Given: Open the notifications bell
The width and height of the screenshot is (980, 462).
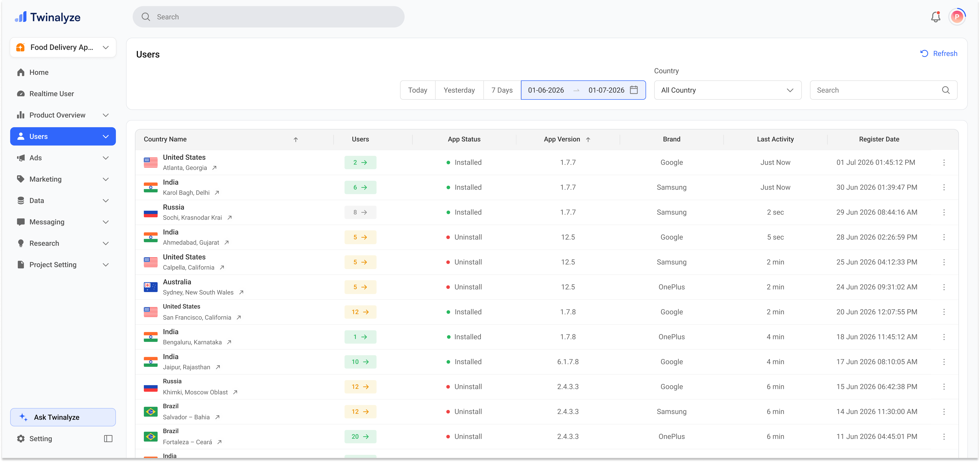Looking at the screenshot, I should pyautogui.click(x=936, y=17).
